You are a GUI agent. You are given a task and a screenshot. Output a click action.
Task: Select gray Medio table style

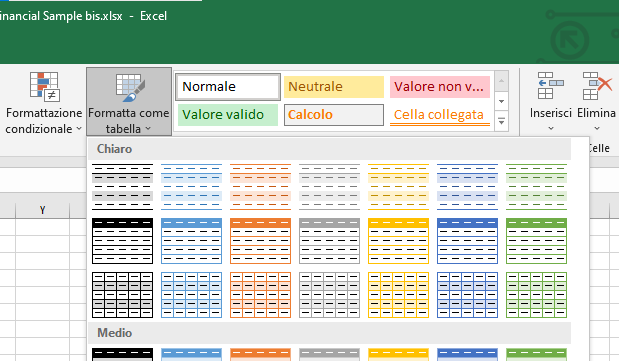pyautogui.click(x=329, y=354)
